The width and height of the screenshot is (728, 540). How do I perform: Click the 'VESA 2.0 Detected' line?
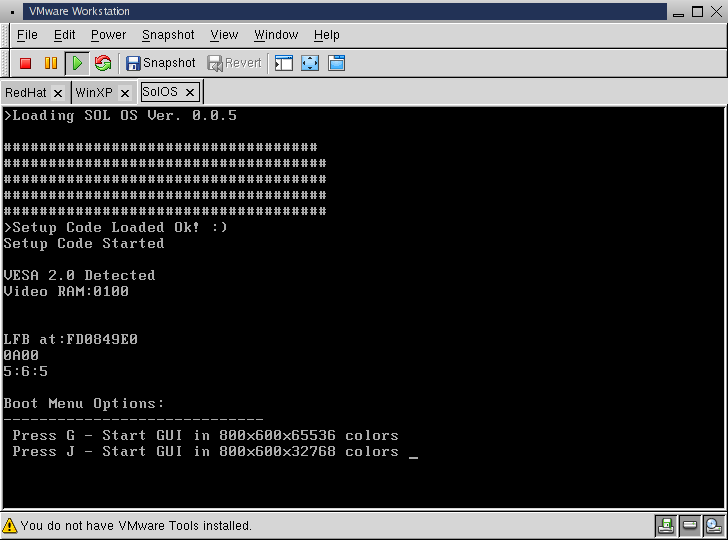pyautogui.click(x=79, y=275)
